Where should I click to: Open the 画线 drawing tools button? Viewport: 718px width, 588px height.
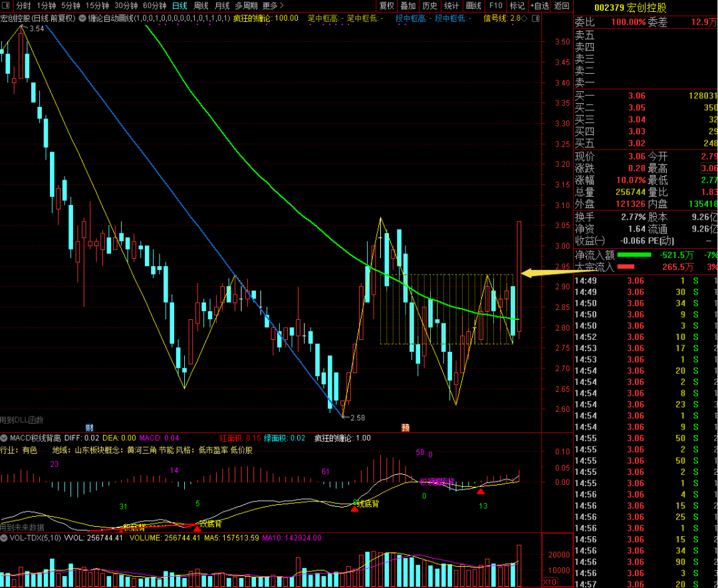(x=473, y=6)
